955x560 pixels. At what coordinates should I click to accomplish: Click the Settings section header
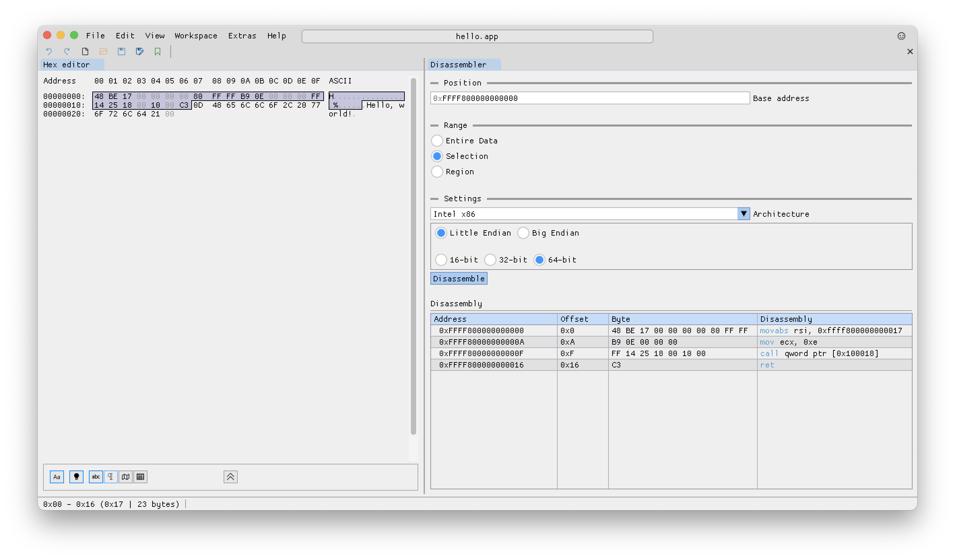[x=462, y=199]
